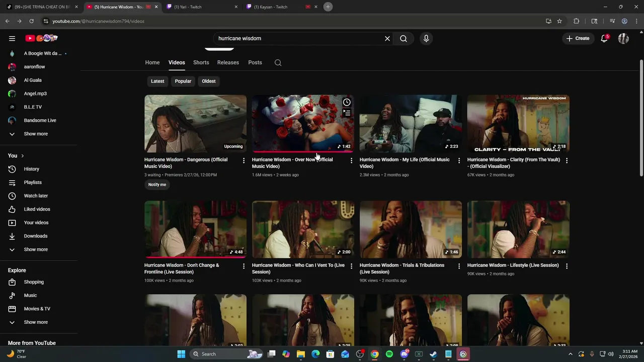Bookmark this page with star icon
The height and width of the screenshot is (362, 644).
(559, 21)
